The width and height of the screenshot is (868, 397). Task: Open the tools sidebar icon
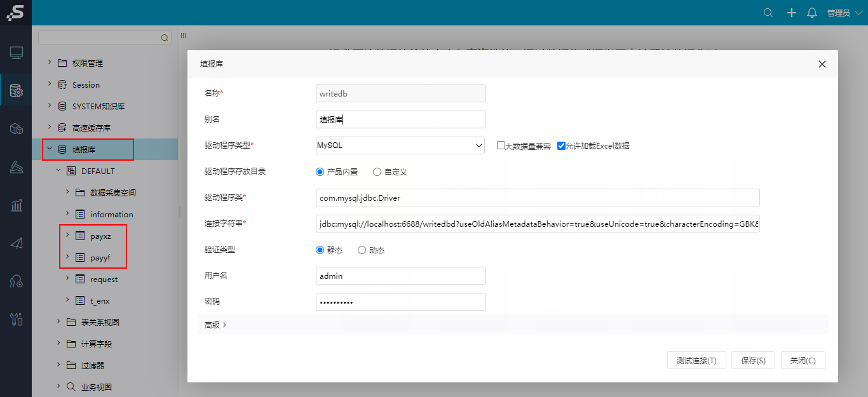pos(16,319)
